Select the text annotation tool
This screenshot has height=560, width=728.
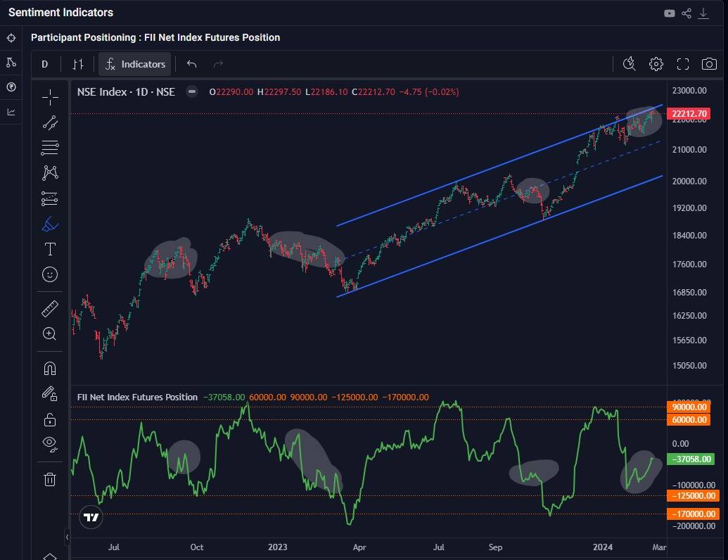click(x=50, y=249)
